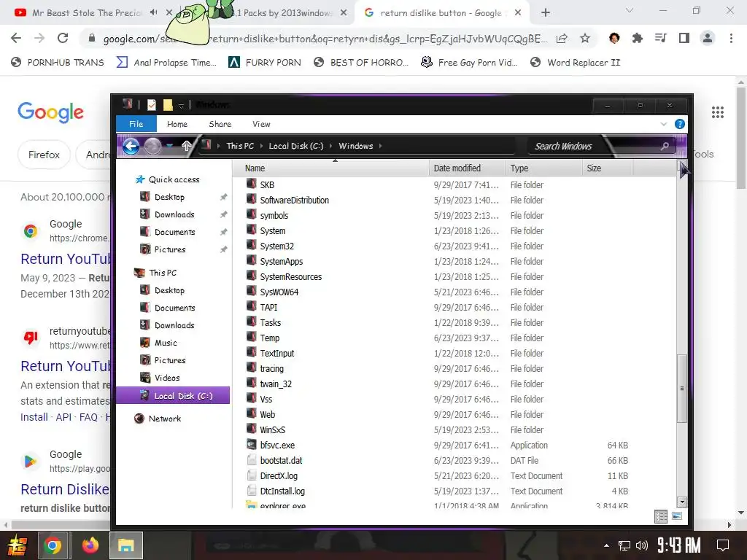Screen dimensions: 747x560
Task: Open Explorer help question mark icon
Action: point(680,124)
